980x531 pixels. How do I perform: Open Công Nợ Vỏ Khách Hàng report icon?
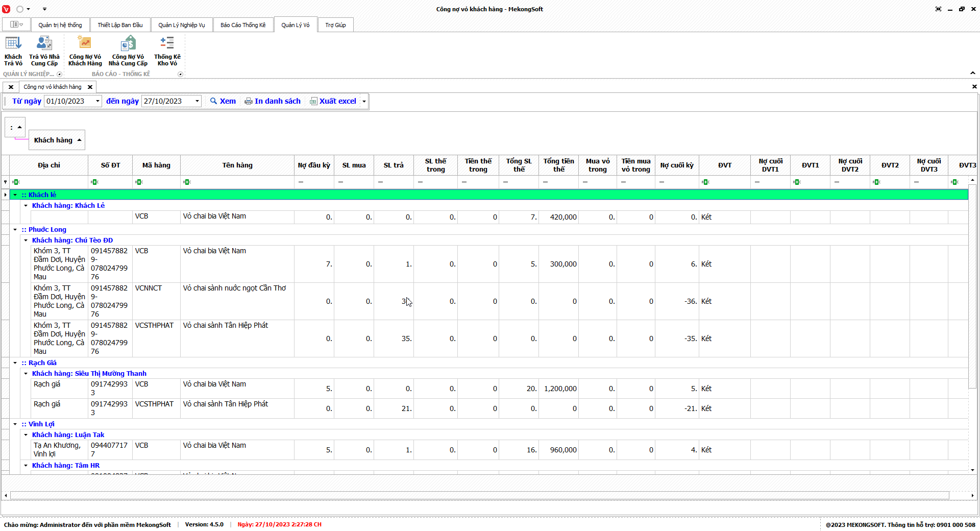[x=85, y=51]
